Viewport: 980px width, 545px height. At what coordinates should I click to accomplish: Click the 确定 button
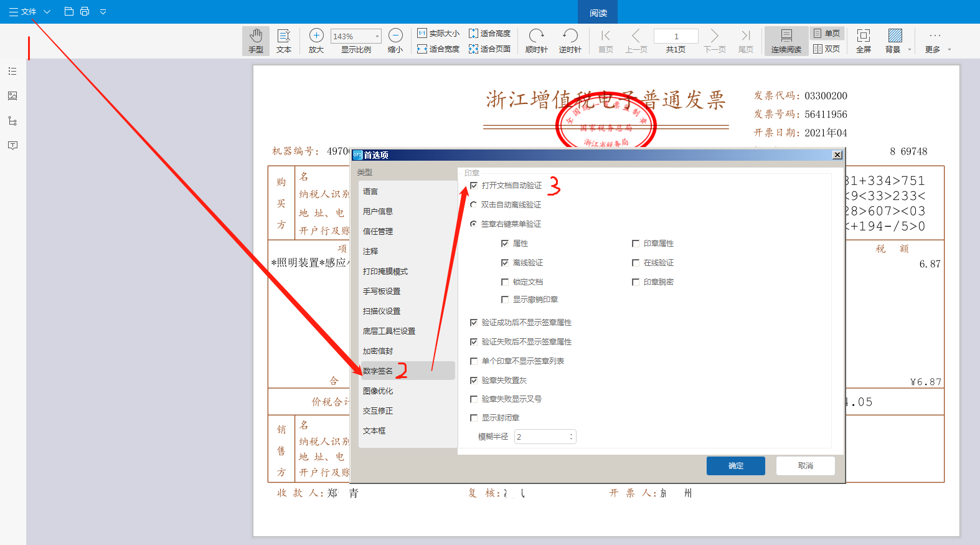(x=736, y=466)
